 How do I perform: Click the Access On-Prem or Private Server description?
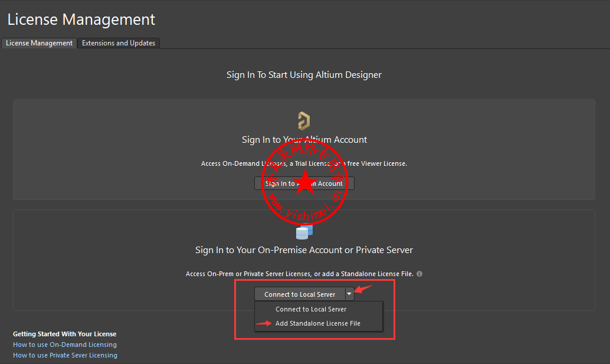click(300, 274)
